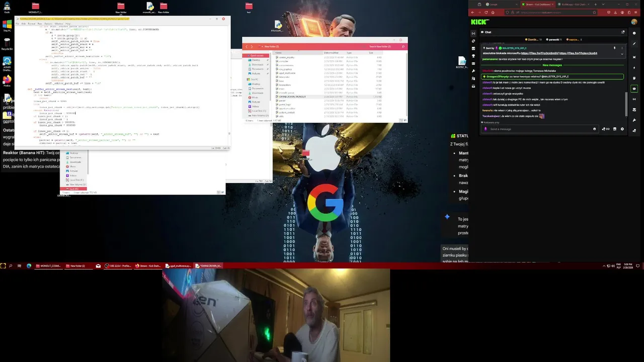Click the envelope icon in Kick left sidebar
This screenshot has height=362, width=644.
click(473, 86)
